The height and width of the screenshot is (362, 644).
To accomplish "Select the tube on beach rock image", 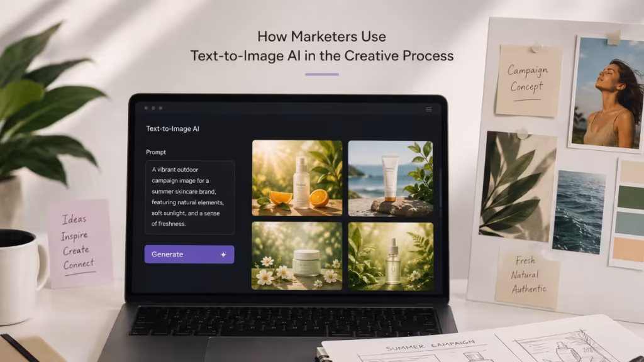I will click(x=391, y=178).
